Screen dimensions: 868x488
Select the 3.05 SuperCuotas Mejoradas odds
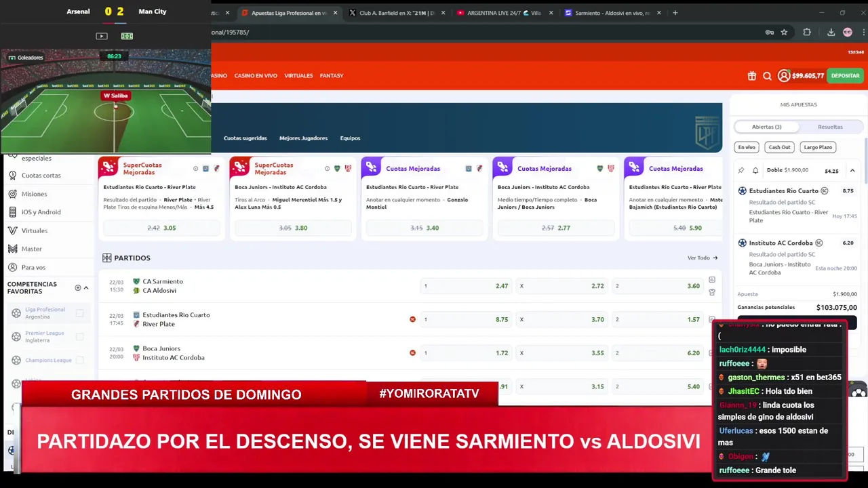pyautogui.click(x=161, y=228)
